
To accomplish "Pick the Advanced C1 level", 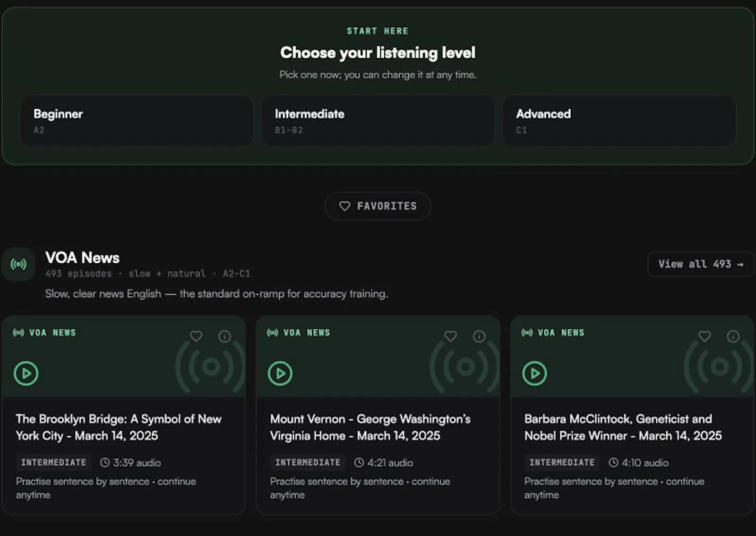I will (619, 121).
